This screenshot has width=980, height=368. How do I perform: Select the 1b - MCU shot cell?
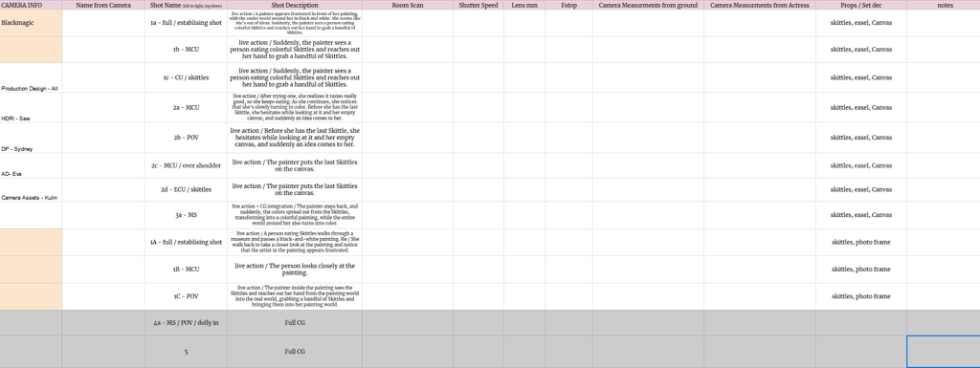[x=186, y=50]
